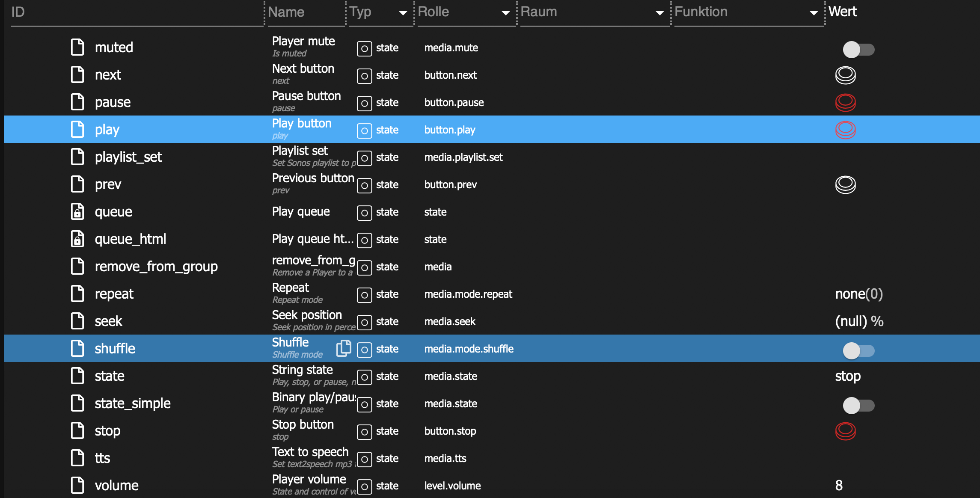Click the Name column filter

pos(306,13)
